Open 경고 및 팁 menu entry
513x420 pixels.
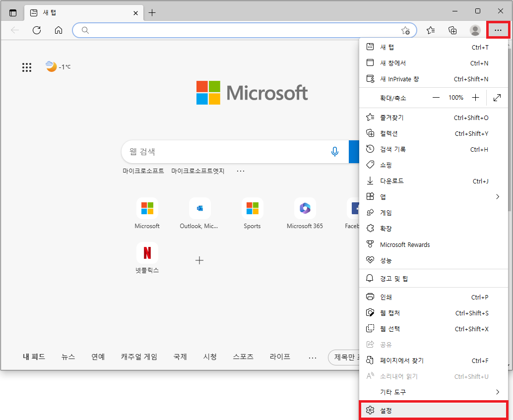(x=433, y=278)
